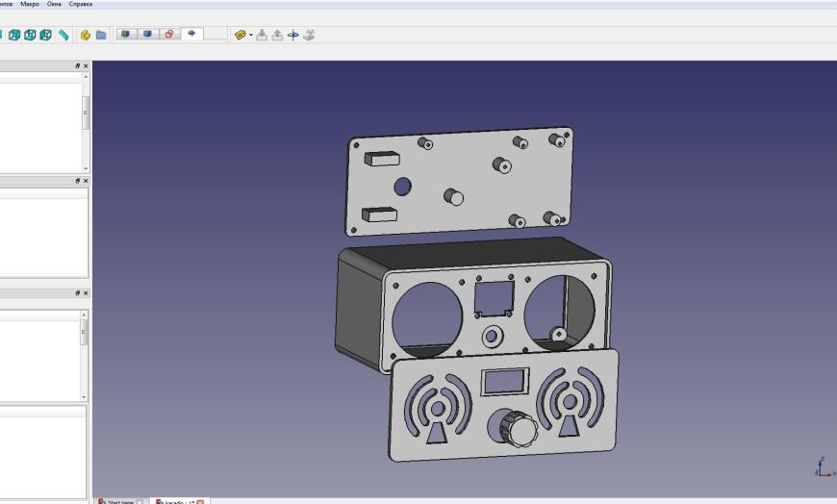Click third panel scrollbar up arrow
The height and width of the screenshot is (504, 837).
click(x=84, y=315)
